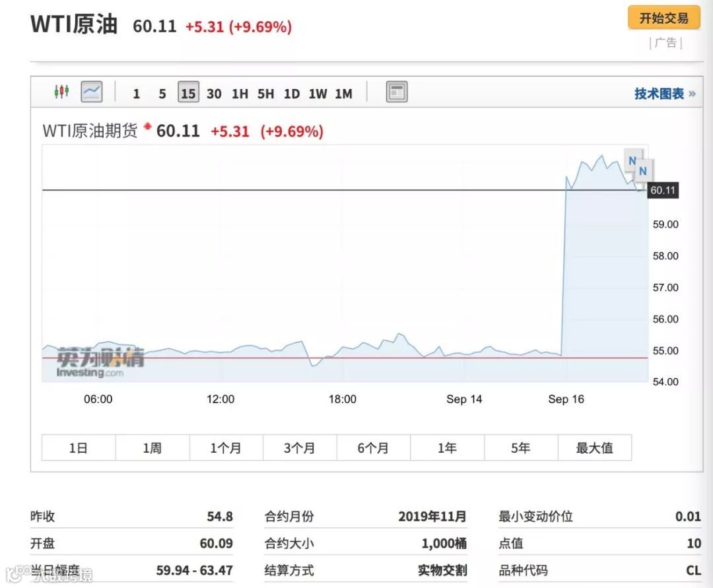
Task: Show the 3个月 time range
Action: tap(300, 448)
